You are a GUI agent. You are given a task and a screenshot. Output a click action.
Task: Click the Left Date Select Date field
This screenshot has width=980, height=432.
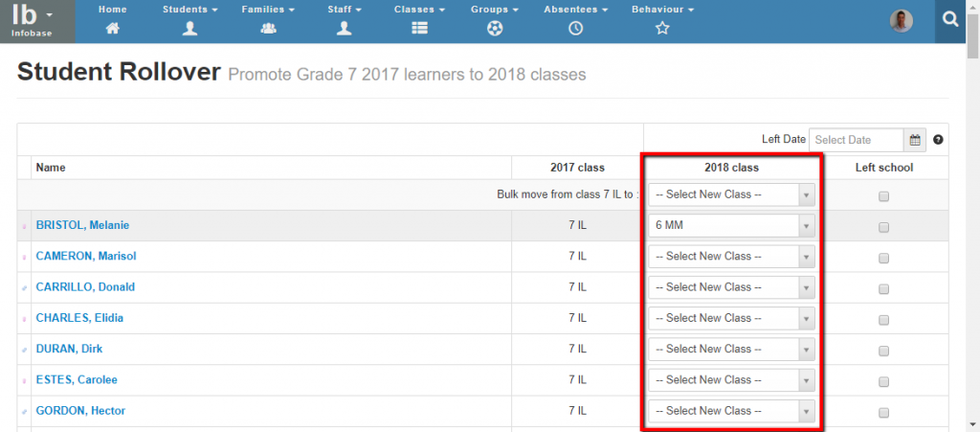(857, 140)
